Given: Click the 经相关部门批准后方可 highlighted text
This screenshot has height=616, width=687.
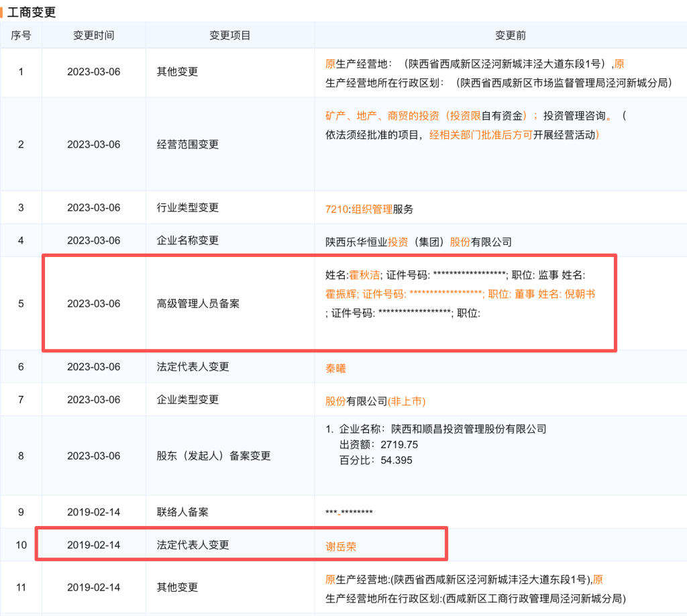Looking at the screenshot, I should click(480, 135).
